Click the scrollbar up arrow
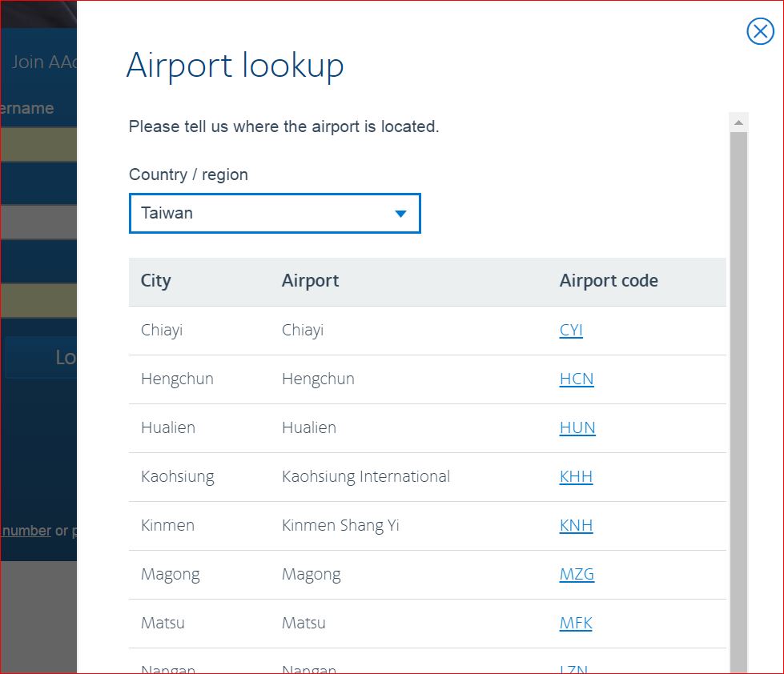 (739, 122)
